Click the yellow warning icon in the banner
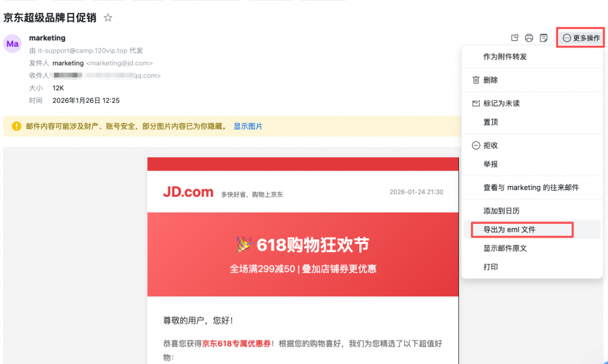Viewport: 608px width, 364px height. pyautogui.click(x=16, y=126)
